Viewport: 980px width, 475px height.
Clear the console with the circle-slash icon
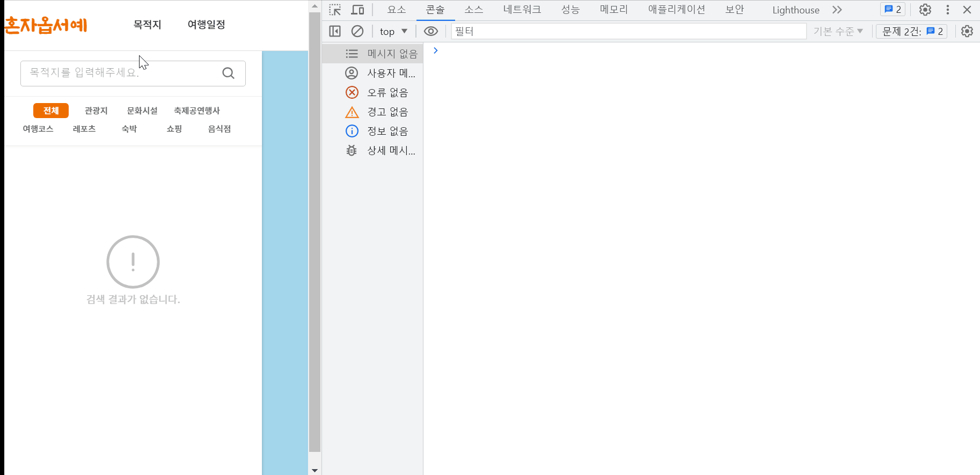tap(357, 31)
